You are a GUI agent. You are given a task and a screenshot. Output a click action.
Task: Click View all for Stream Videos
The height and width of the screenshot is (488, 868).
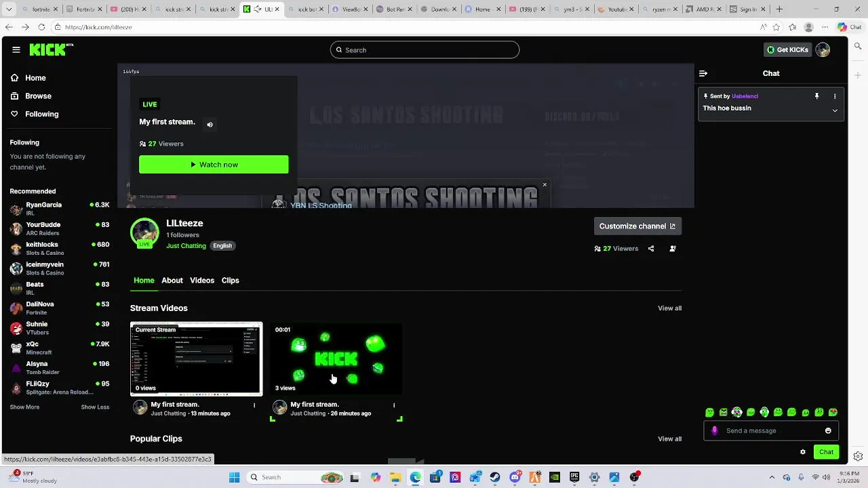tap(669, 308)
